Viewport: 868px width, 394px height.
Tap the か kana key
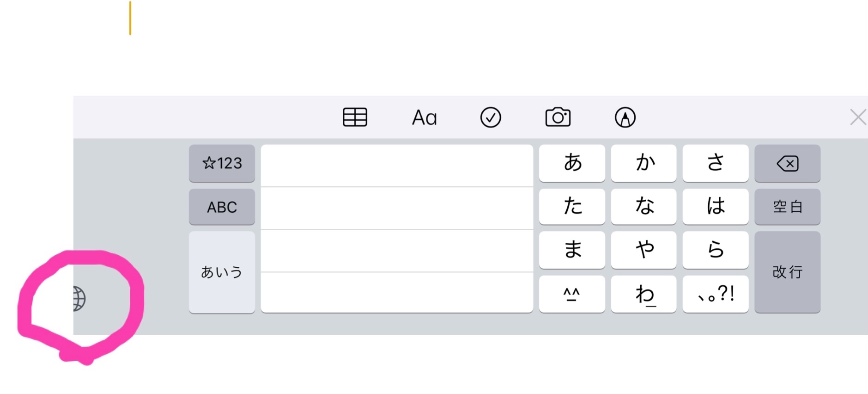(643, 163)
